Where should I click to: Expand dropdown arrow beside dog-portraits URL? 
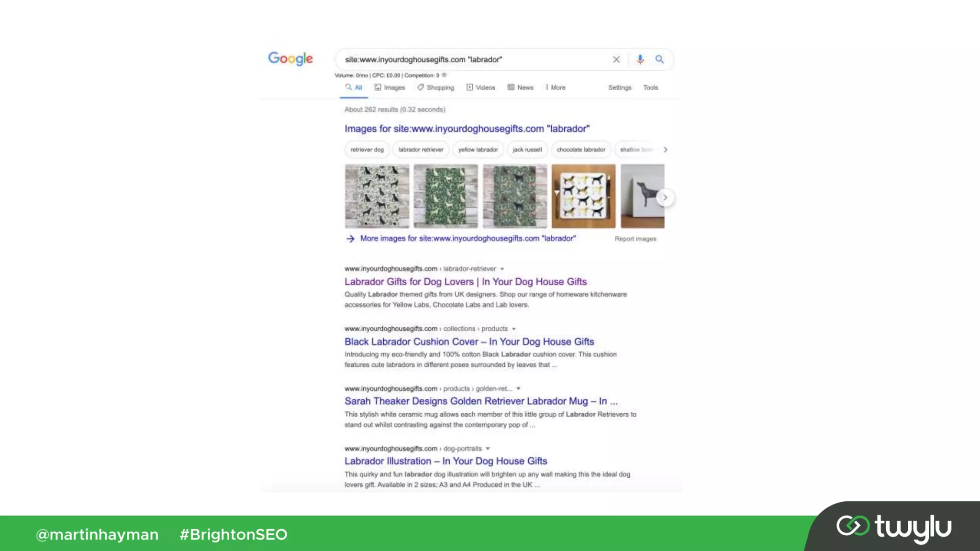[488, 449]
